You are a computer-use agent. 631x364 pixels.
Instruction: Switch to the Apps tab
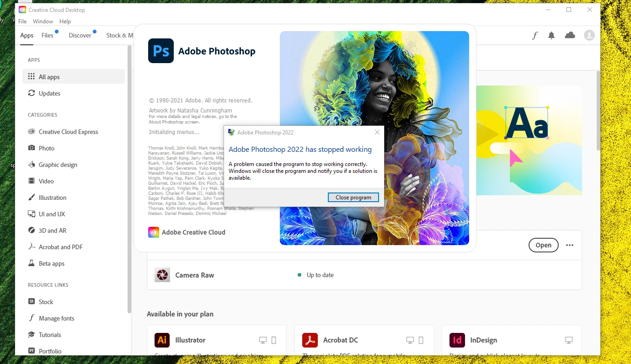(27, 35)
